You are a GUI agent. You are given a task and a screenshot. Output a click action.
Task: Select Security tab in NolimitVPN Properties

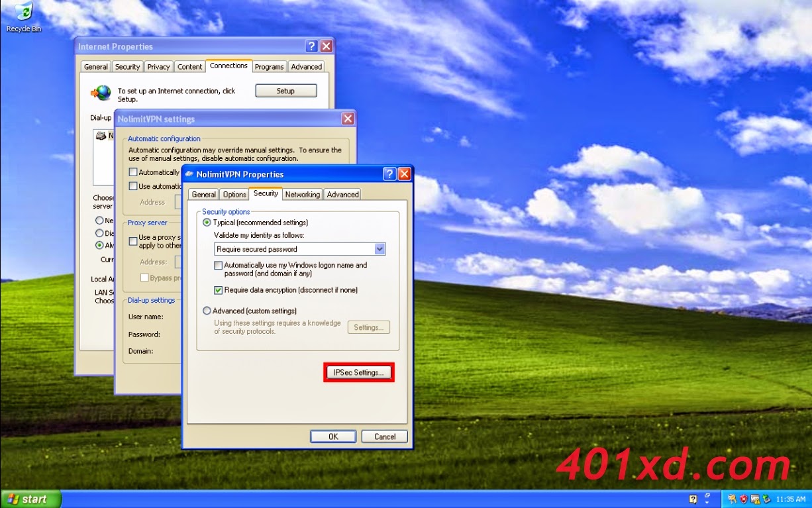266,193
